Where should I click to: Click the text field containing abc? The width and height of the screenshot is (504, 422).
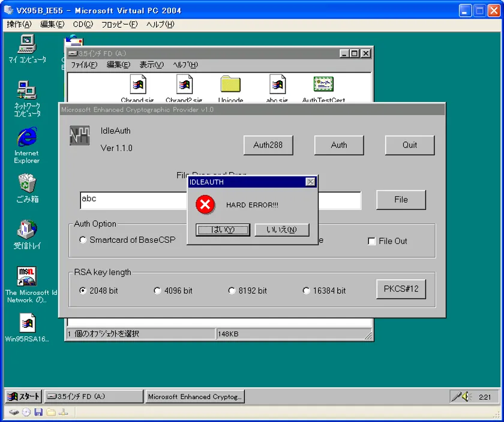tap(133, 200)
